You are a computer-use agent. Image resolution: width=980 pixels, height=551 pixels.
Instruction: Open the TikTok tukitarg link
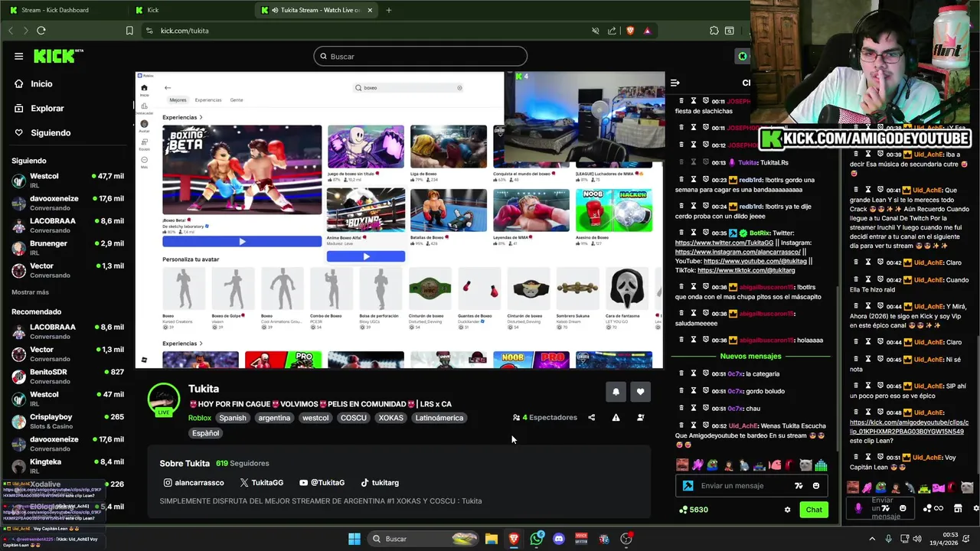click(380, 483)
